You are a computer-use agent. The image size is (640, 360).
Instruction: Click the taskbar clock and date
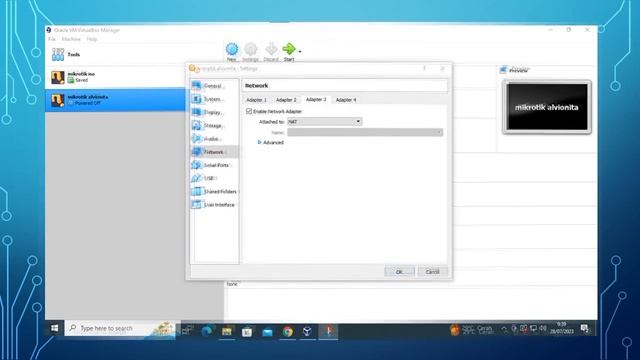(x=562, y=328)
